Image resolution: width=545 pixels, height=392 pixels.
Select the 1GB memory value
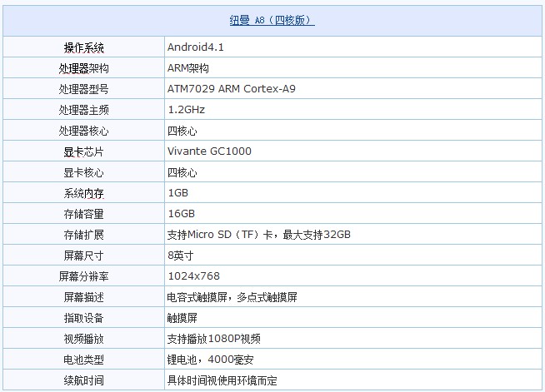[x=178, y=193]
